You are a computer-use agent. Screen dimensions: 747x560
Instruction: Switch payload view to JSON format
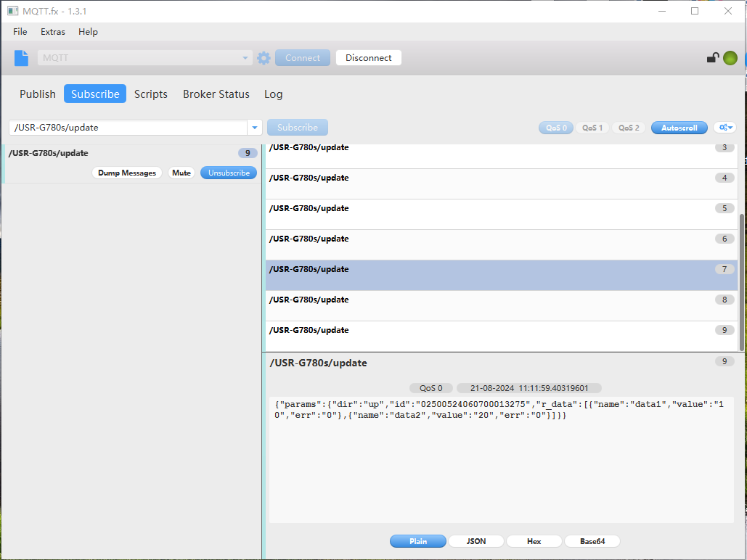point(475,541)
